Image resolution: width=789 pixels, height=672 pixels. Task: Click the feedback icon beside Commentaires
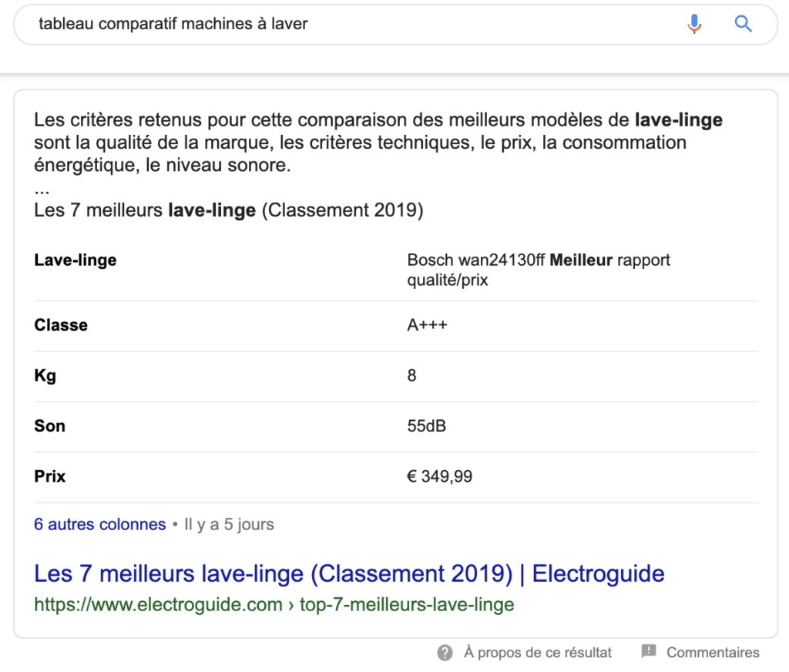pyautogui.click(x=649, y=652)
